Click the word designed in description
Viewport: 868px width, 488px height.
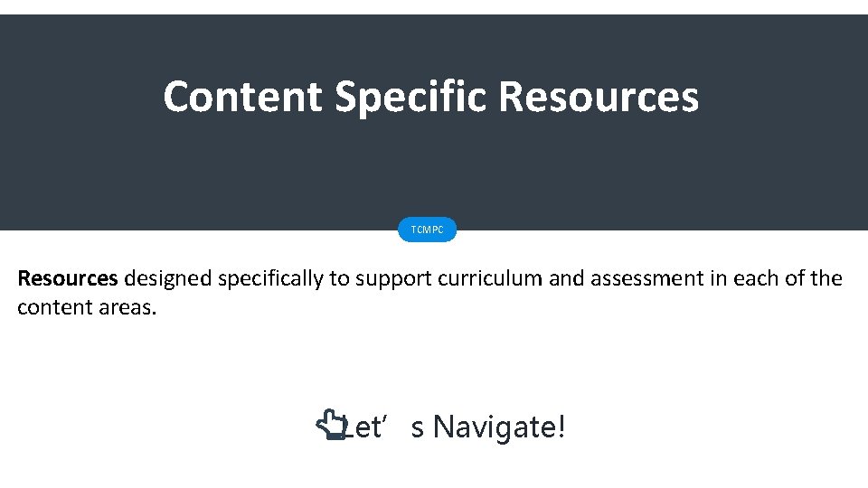(167, 278)
